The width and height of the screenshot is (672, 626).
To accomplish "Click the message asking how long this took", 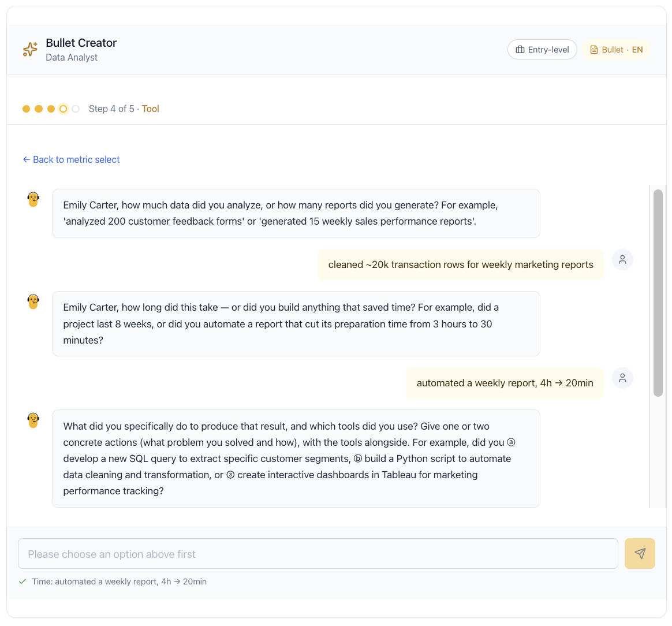I will coord(296,324).
